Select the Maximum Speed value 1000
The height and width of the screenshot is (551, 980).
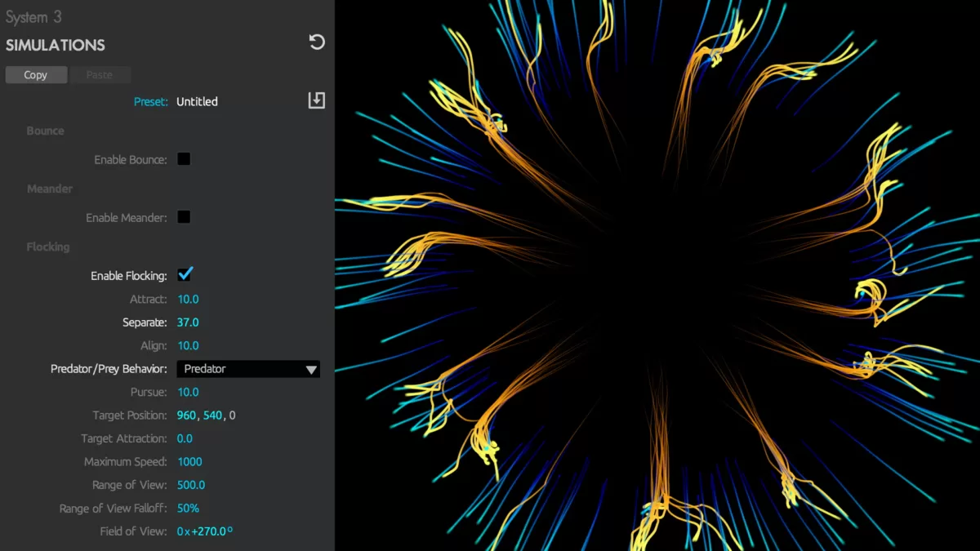click(x=189, y=462)
